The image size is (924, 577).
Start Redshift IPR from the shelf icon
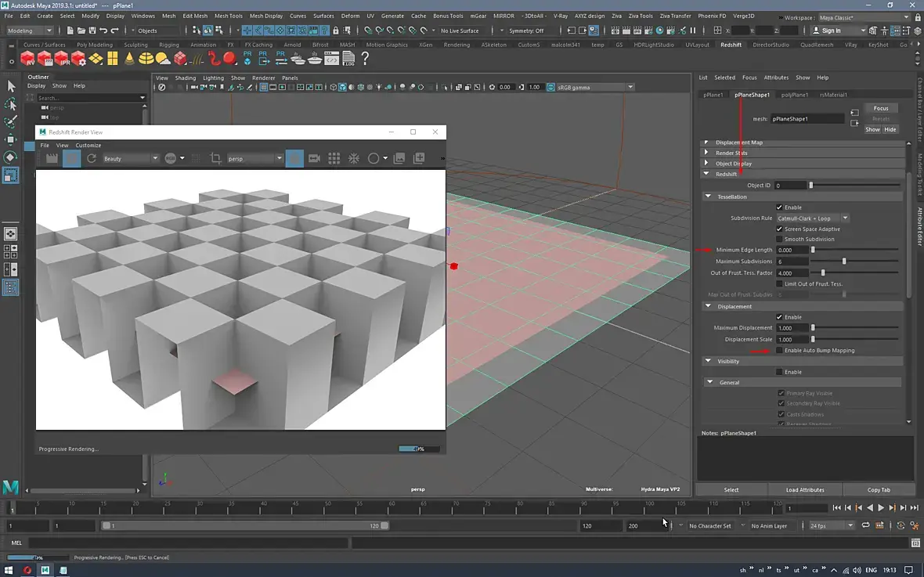click(63, 60)
